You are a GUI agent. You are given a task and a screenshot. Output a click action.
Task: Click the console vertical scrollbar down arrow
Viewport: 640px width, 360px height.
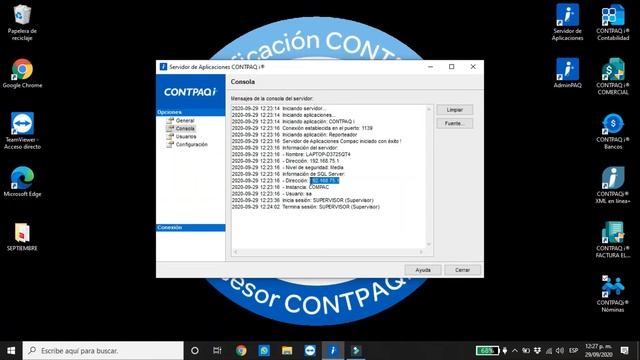tap(429, 244)
